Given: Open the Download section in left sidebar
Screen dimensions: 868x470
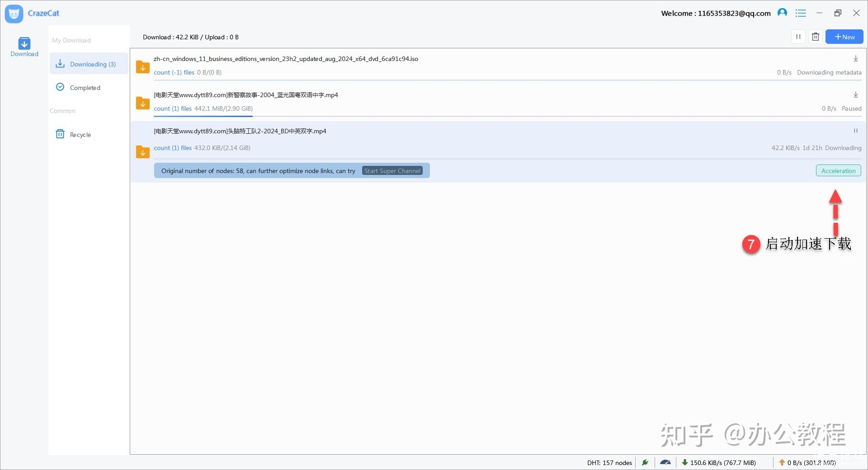Looking at the screenshot, I should coord(24,47).
